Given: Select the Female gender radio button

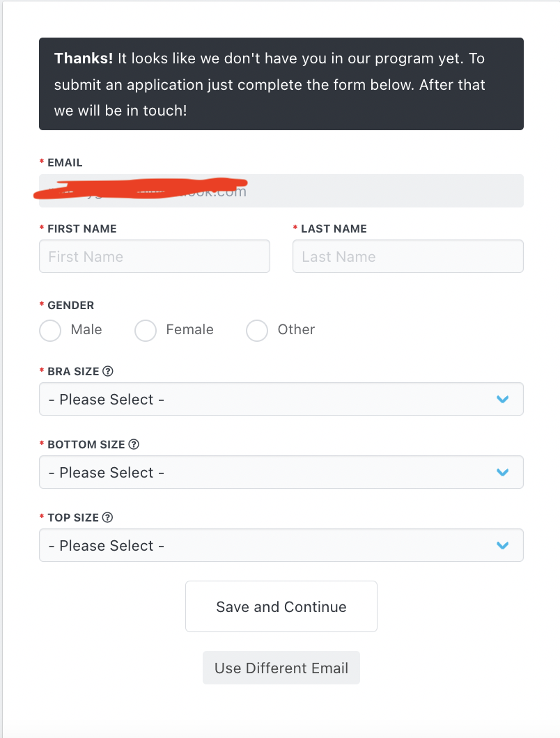Looking at the screenshot, I should [146, 331].
